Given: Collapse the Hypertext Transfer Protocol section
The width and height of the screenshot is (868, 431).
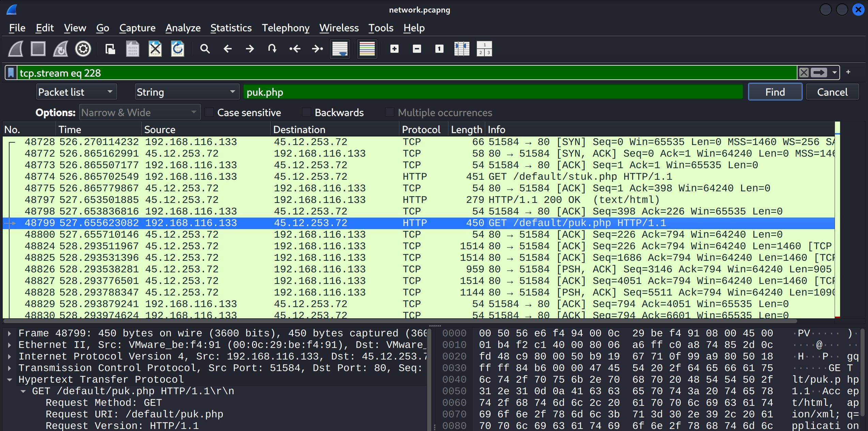Looking at the screenshot, I should tap(9, 379).
